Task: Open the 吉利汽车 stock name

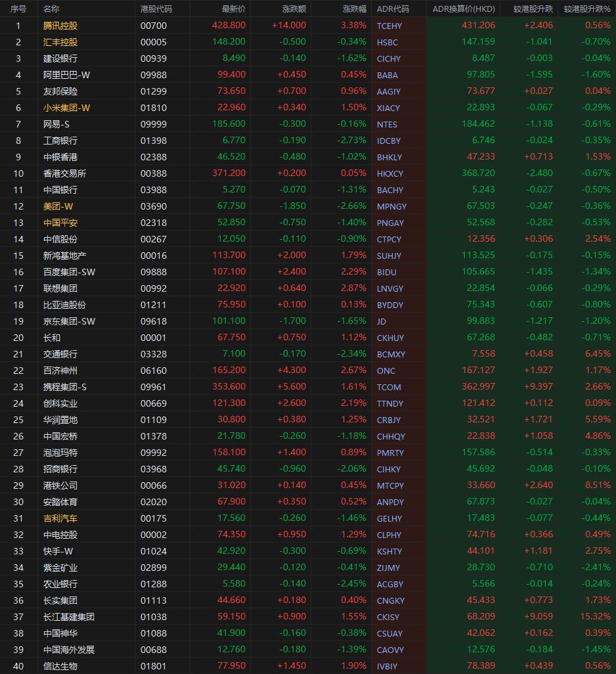Action: pyautogui.click(x=60, y=518)
